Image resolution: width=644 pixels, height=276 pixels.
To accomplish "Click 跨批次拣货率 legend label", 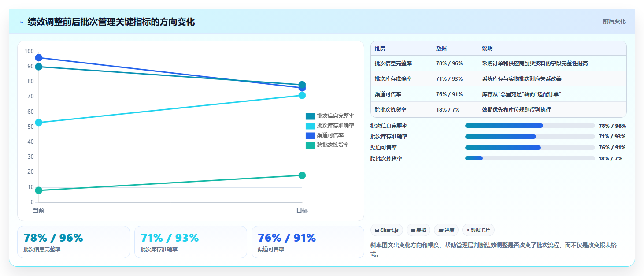I will coord(333,145).
